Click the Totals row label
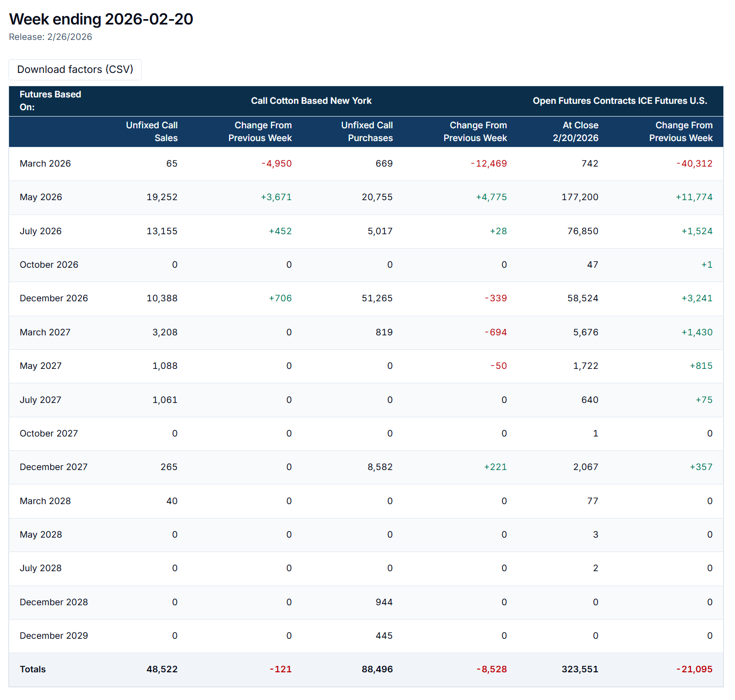This screenshot has width=735, height=700. 32,669
